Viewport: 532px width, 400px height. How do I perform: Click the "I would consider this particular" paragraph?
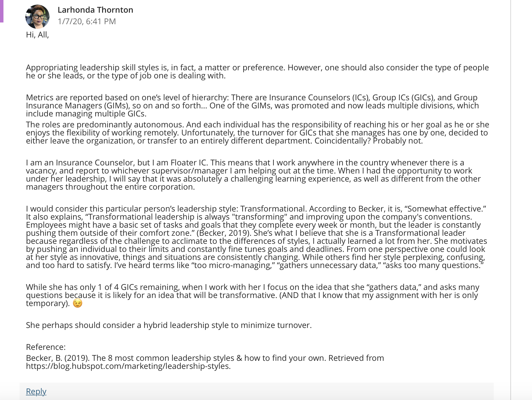click(x=256, y=237)
